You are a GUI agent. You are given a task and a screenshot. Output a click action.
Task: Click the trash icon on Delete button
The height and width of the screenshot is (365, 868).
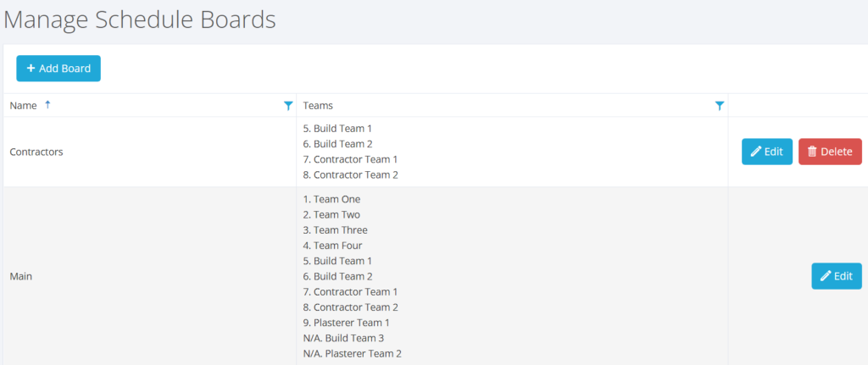[x=812, y=152]
